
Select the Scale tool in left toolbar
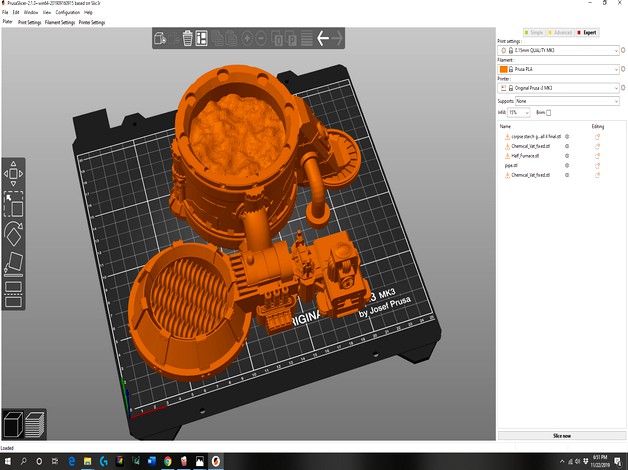pos(13,204)
